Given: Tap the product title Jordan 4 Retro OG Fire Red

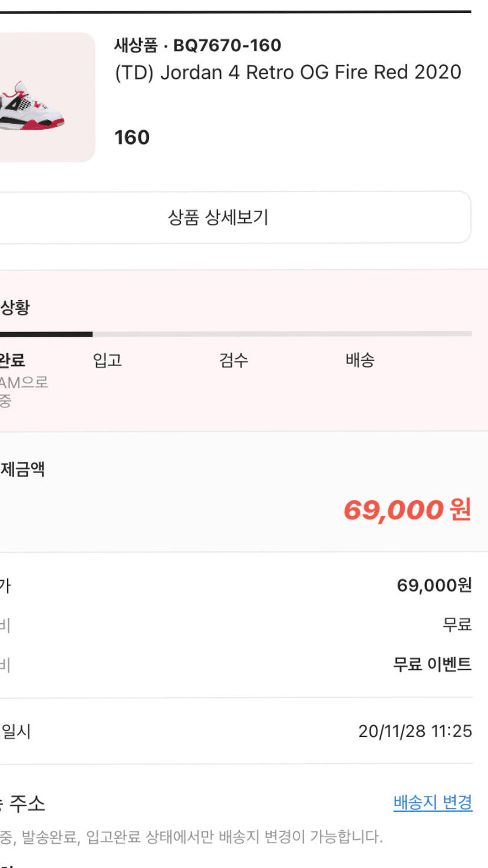Looking at the screenshot, I should 288,72.
